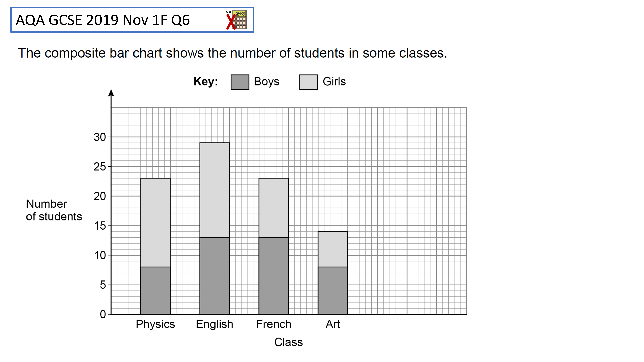
Task: Click the 30 tick label on y-axis
Action: 100,137
